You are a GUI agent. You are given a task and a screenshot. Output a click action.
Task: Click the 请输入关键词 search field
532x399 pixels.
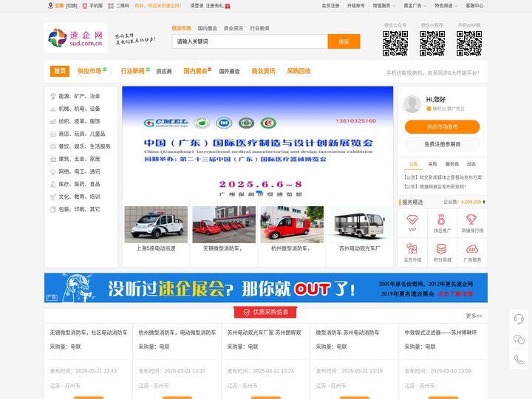tap(250, 41)
